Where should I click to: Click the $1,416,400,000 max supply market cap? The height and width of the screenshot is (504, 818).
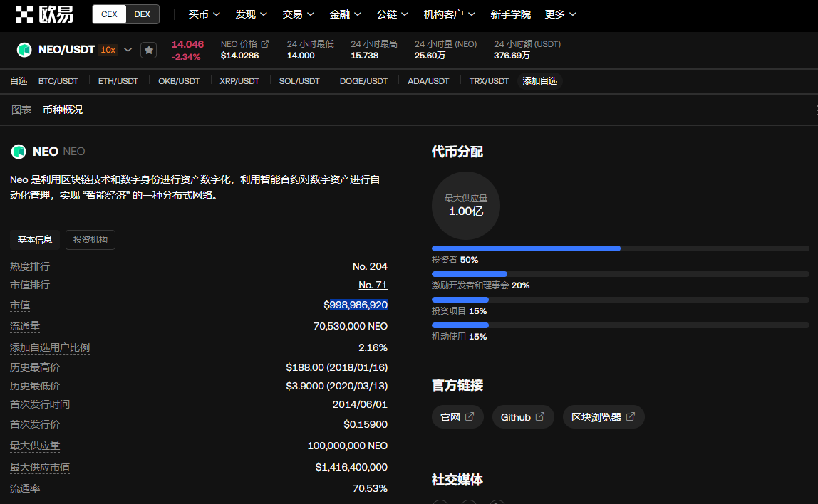[351, 468]
